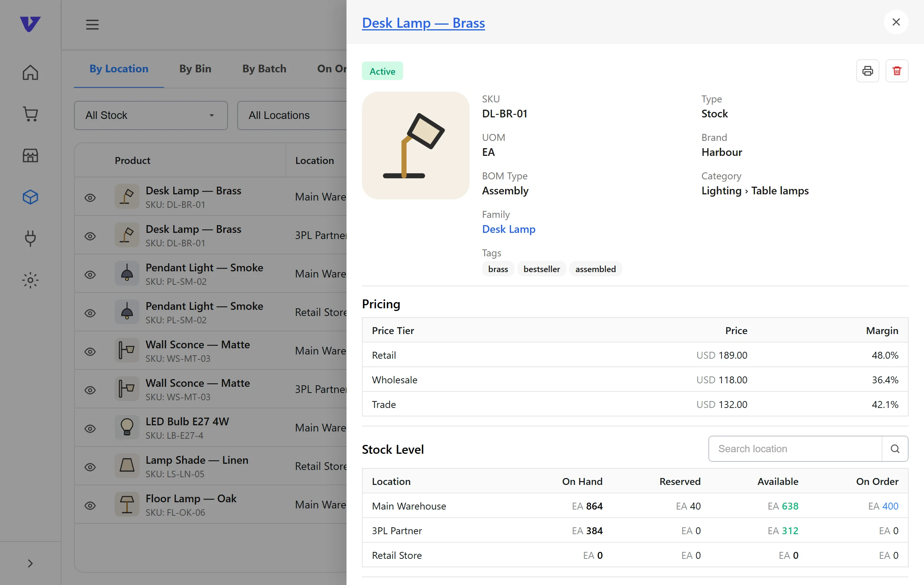Switch to the On Order tab

coord(331,69)
